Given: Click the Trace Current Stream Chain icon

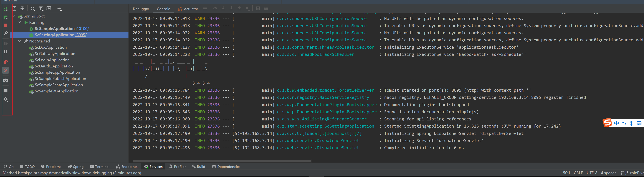Looking at the screenshot, I should [x=266, y=9].
